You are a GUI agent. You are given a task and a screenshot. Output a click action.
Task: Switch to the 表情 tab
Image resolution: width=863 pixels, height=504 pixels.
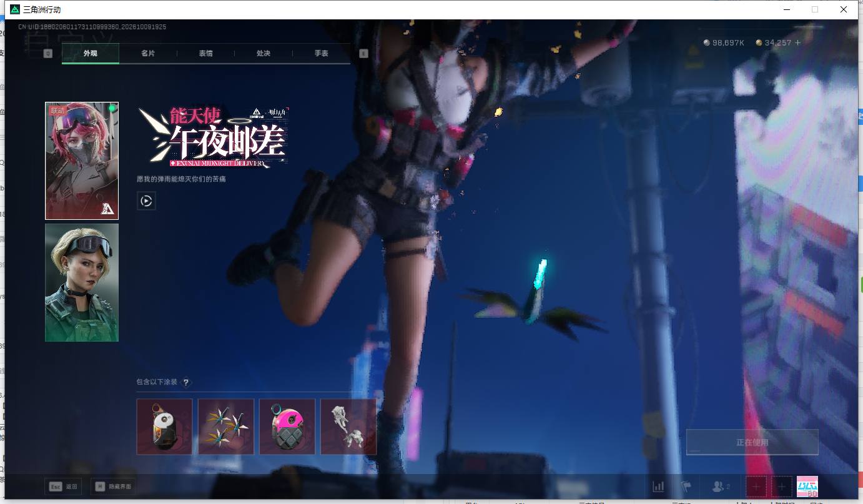click(x=205, y=54)
